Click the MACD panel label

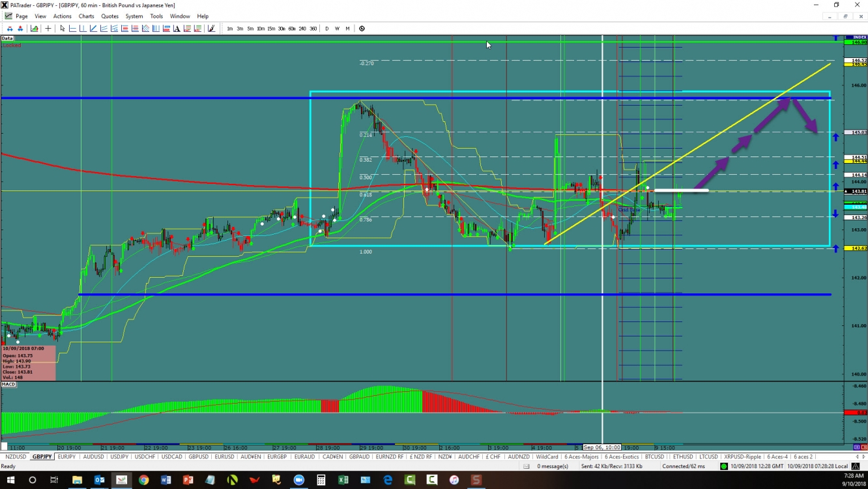(x=8, y=384)
